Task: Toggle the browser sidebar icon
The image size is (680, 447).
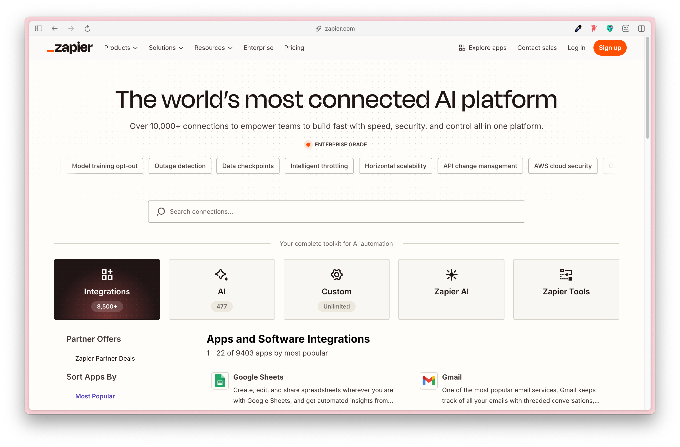Action: point(38,29)
